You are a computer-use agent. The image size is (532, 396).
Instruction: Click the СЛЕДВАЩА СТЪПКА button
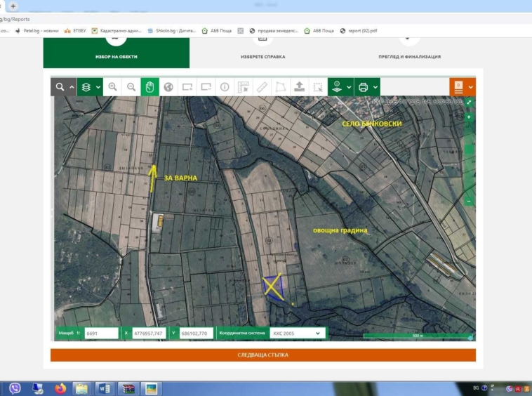pos(263,355)
